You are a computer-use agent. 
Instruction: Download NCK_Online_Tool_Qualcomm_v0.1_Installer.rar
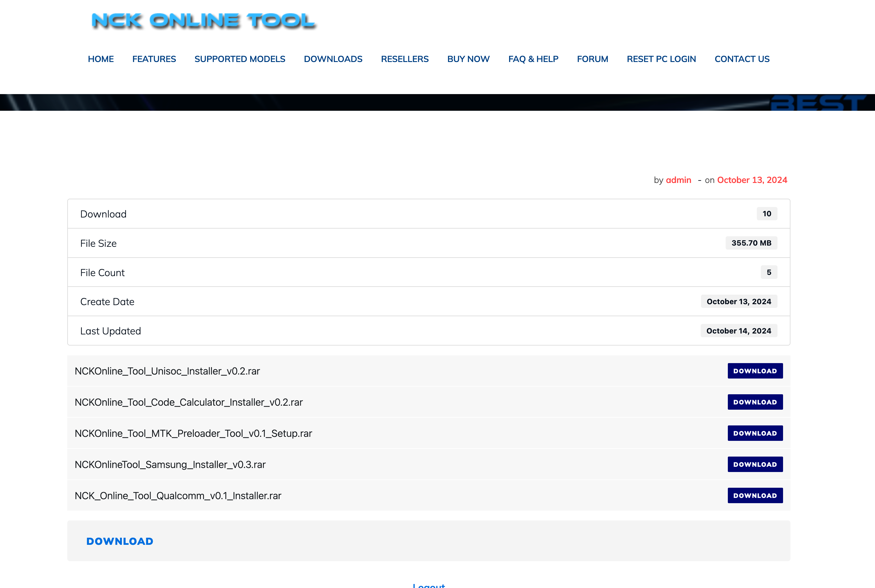point(755,495)
